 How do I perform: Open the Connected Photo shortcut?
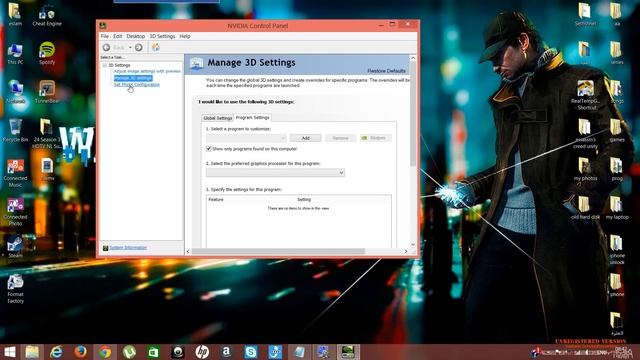[15, 211]
